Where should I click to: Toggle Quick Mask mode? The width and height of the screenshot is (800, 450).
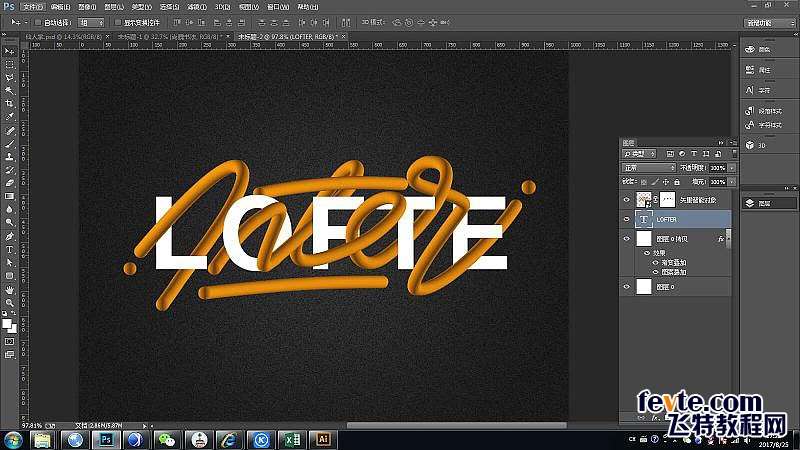(x=10, y=341)
